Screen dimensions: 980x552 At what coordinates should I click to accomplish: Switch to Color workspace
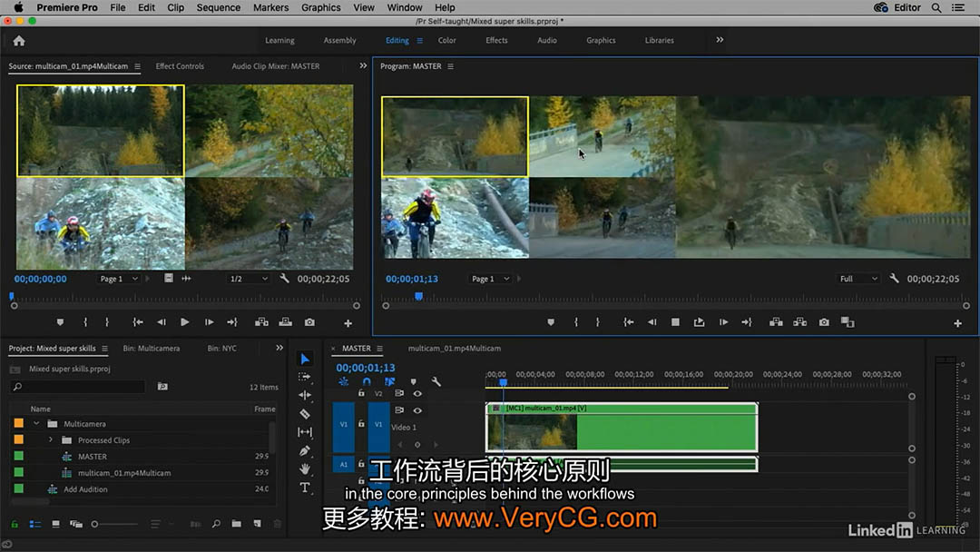pos(446,40)
